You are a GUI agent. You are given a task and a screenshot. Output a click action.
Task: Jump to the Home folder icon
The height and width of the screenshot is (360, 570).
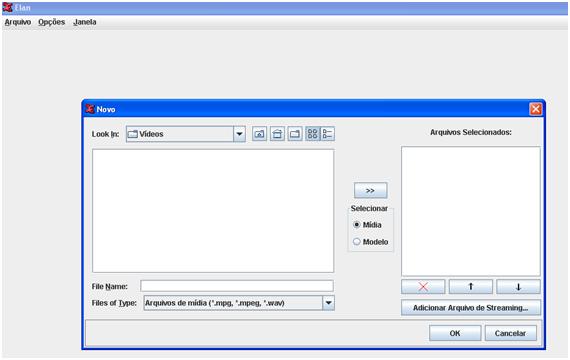tap(277, 134)
